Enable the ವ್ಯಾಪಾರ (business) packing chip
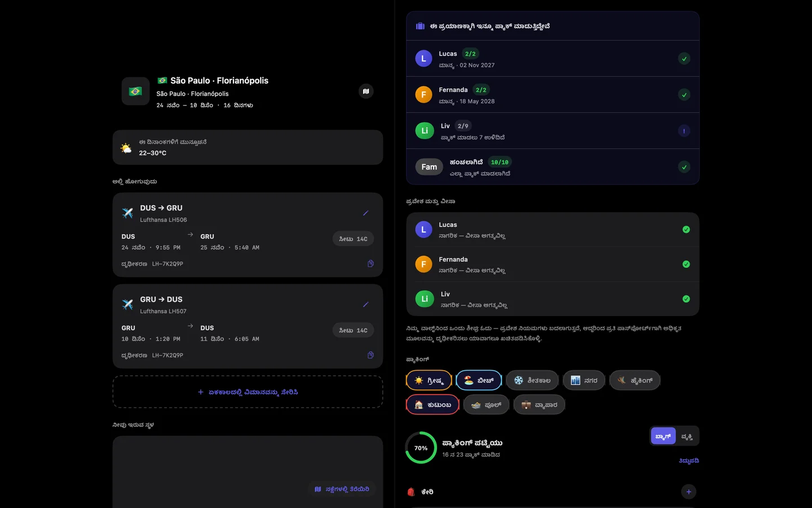Image resolution: width=812 pixels, height=508 pixels. pos(539,405)
